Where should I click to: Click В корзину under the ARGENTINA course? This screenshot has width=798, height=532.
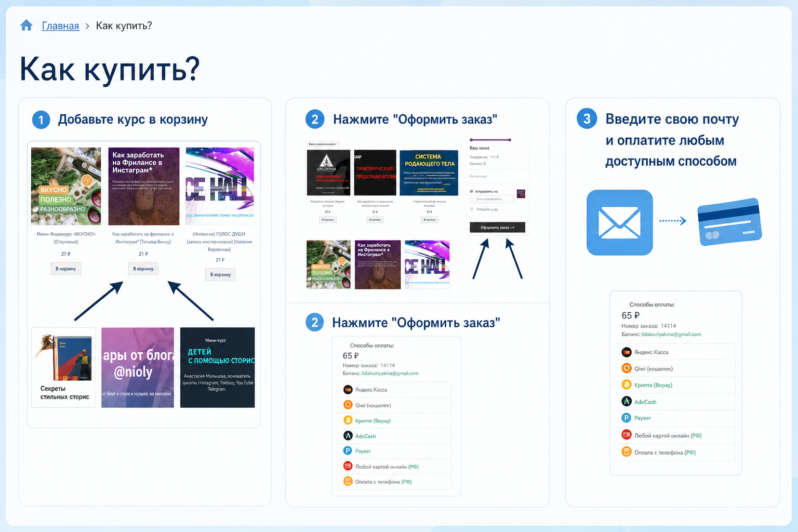(x=328, y=220)
